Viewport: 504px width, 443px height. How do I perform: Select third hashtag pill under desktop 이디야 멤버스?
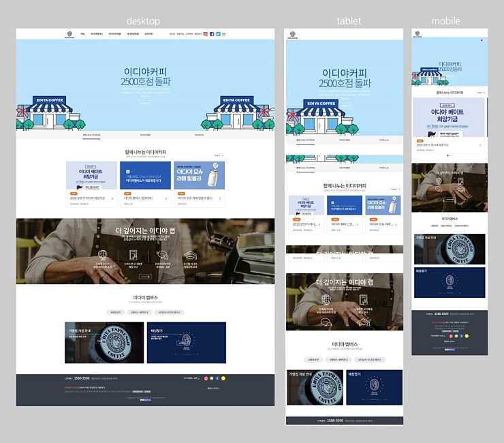click(170, 312)
